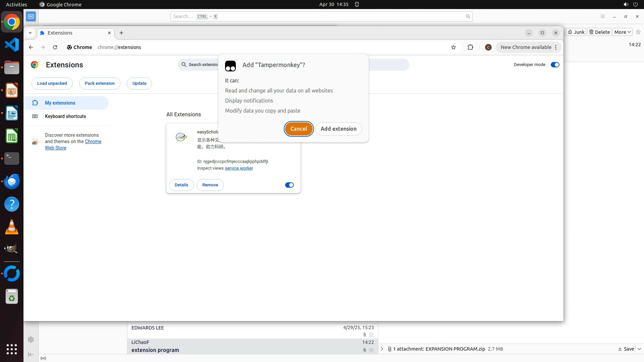644x362 pixels.
Task: Open the Extensions puzzle toolbar icon
Action: 470,47
